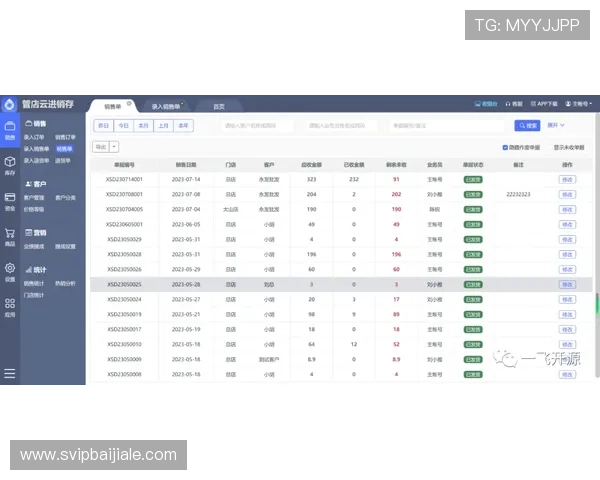Click the blue 搜索 search button
The image size is (600, 480).
527,126
